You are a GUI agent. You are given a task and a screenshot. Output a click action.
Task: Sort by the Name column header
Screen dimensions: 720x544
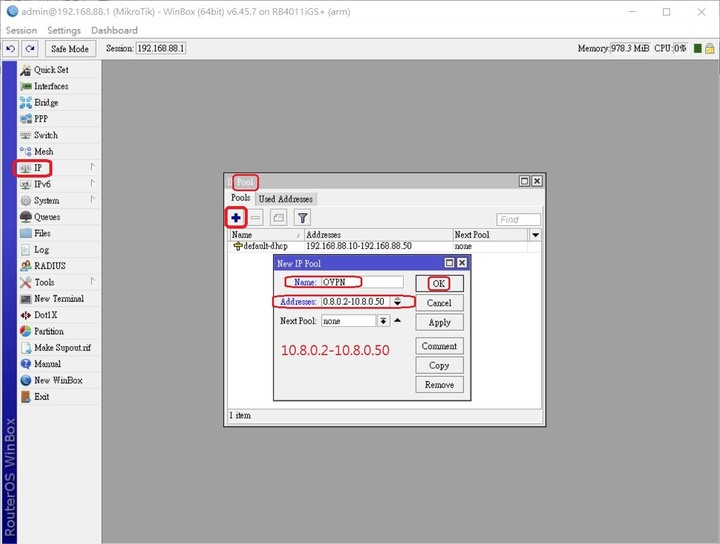tap(266, 235)
